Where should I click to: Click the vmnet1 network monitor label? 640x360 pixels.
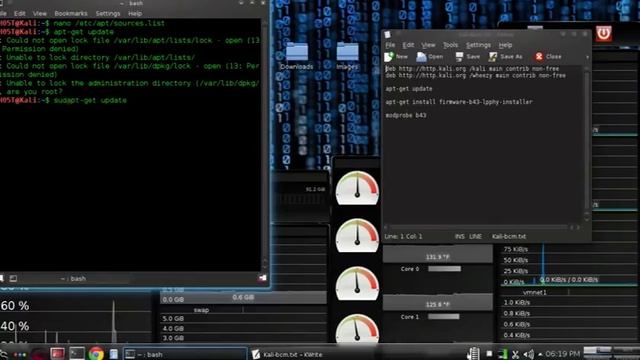click(534, 292)
